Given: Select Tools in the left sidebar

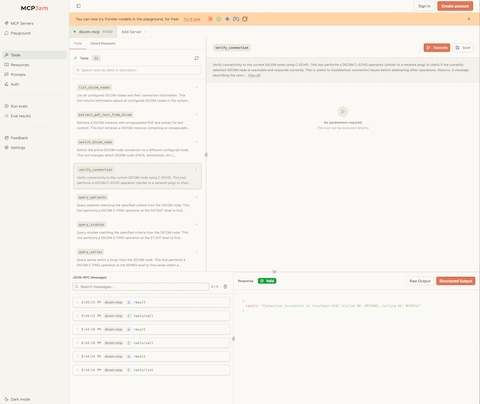Looking at the screenshot, I should [34, 55].
